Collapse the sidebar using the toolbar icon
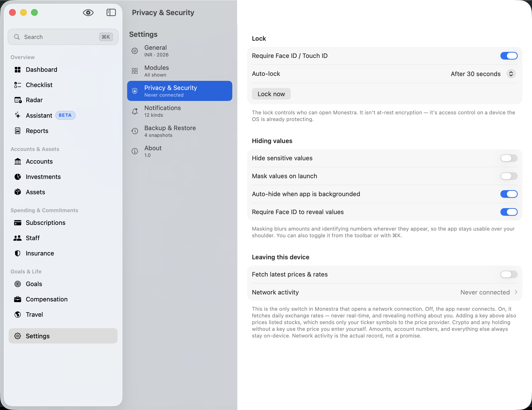The image size is (532, 410). (111, 12)
